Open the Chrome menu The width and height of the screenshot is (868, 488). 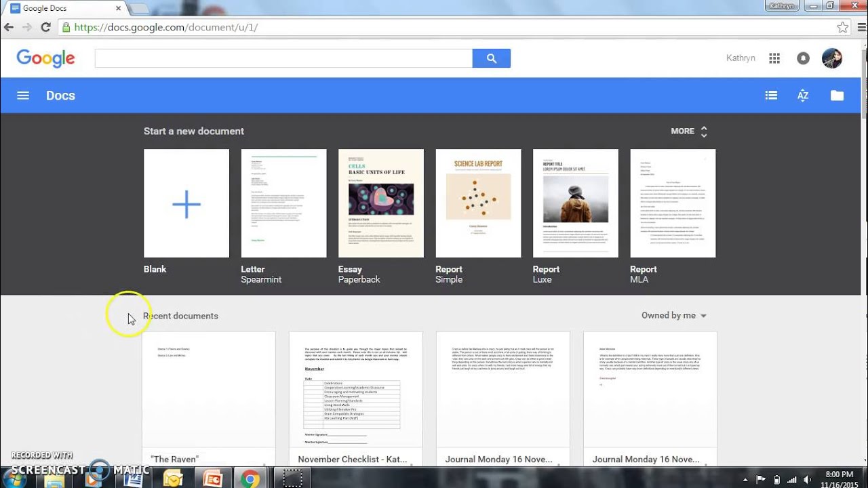click(861, 28)
